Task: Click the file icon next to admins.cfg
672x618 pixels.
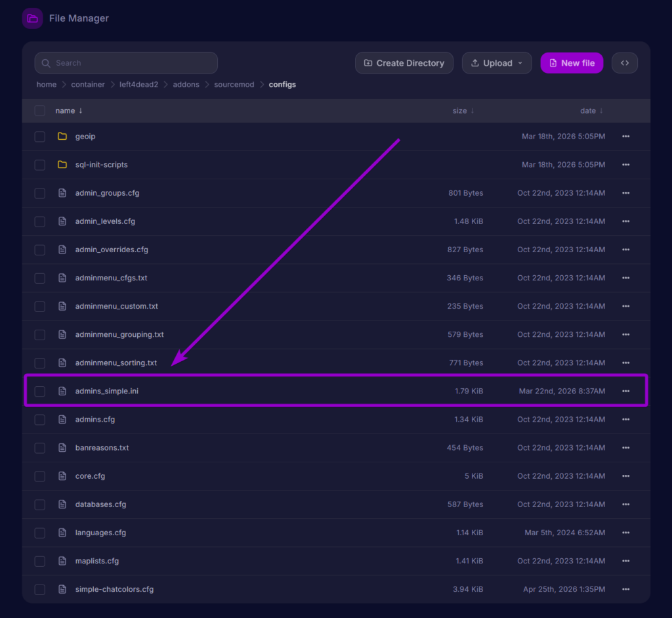Action: click(x=62, y=419)
